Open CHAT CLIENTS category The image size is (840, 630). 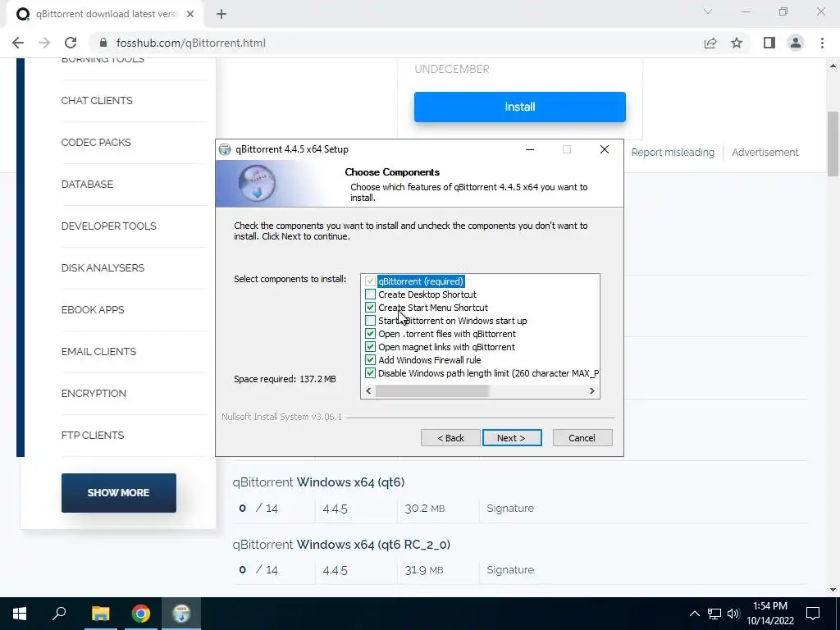pyautogui.click(x=97, y=101)
